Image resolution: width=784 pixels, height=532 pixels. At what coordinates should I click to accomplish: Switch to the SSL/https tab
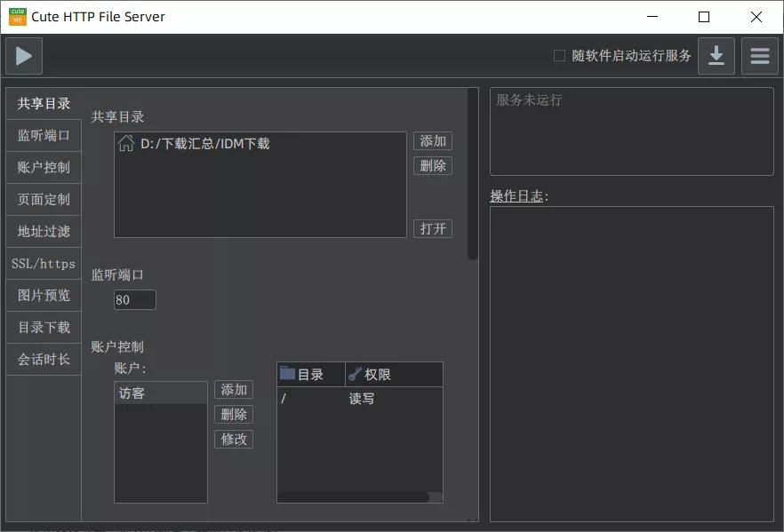(43, 263)
